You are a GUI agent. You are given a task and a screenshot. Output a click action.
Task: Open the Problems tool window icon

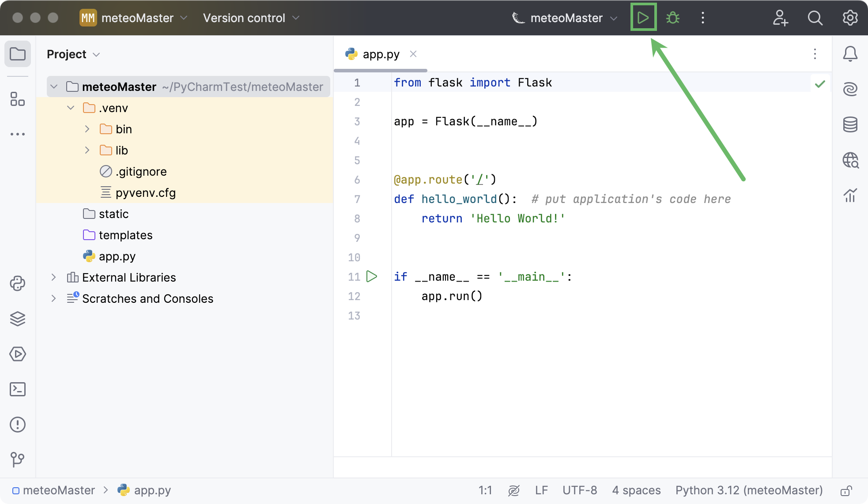(x=18, y=425)
